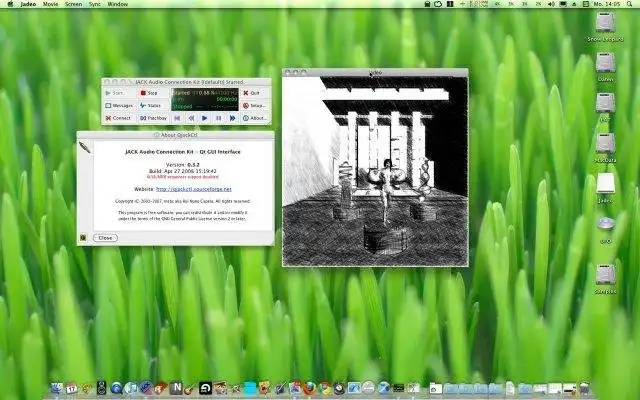Open the qjackctl.sourceforge.net website link

click(x=194, y=189)
